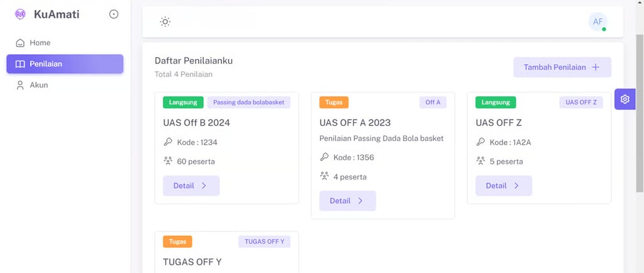This screenshot has width=644, height=273.
Task: Select the Penilaian sidebar item
Action: click(65, 64)
